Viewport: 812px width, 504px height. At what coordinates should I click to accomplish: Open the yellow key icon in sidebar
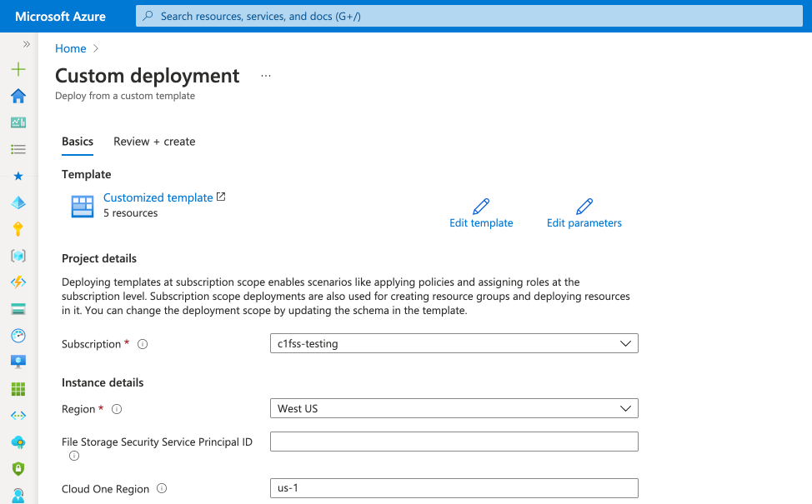(18, 229)
